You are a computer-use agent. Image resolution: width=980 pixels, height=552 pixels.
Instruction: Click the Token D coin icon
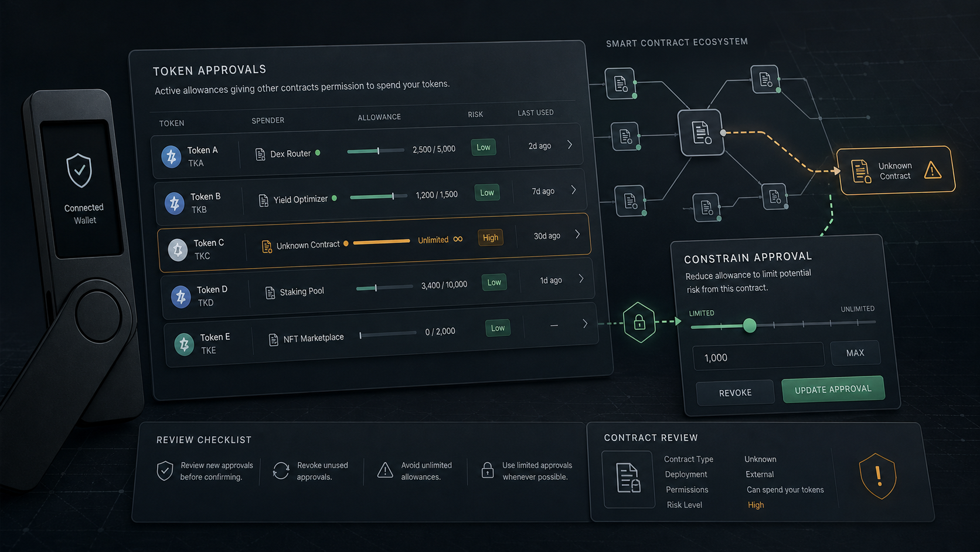[181, 296]
